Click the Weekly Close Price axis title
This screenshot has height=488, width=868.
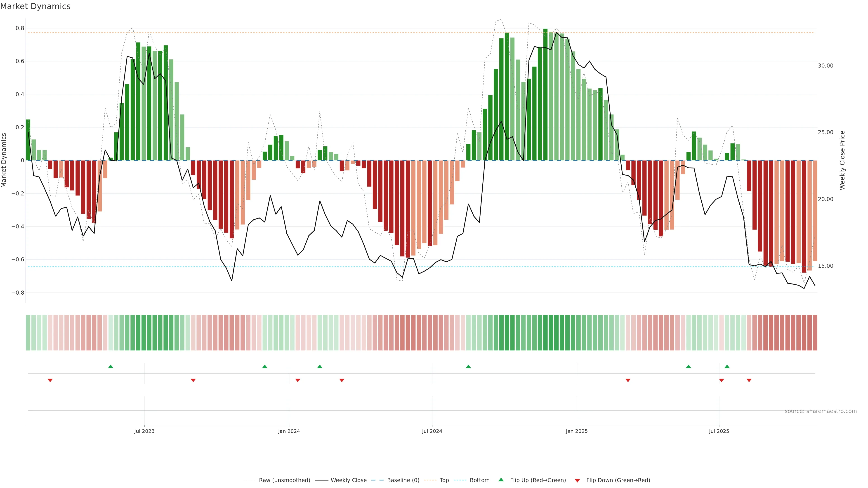(x=842, y=160)
